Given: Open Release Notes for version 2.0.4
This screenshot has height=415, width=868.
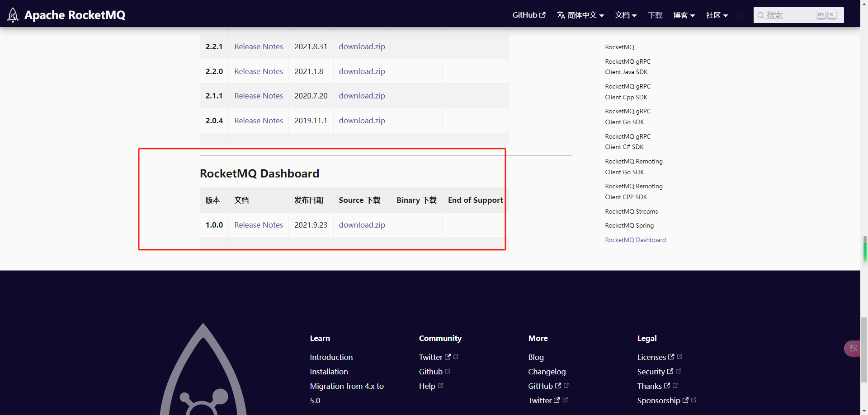Looking at the screenshot, I should 259,121.
